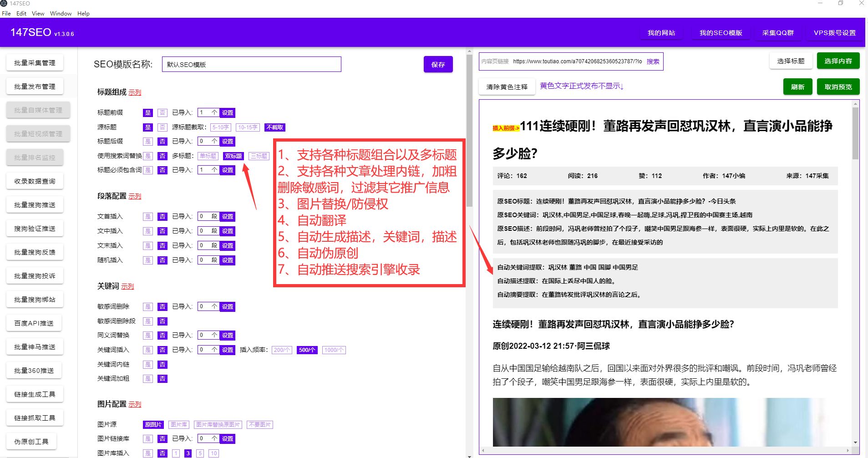Open the 链接抓取工具 tool
Image resolution: width=868 pixels, height=458 pixels.
click(x=35, y=417)
